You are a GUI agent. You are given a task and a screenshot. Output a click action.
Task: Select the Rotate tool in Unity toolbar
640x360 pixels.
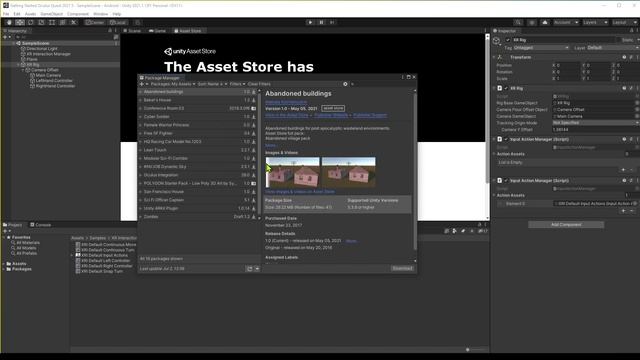tap(31, 22)
